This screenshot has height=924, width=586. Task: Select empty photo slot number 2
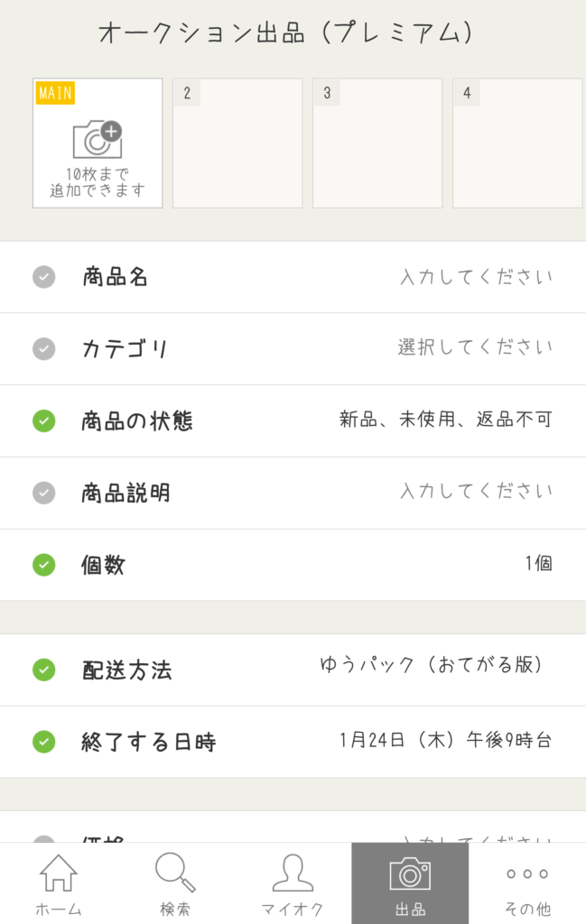237,143
